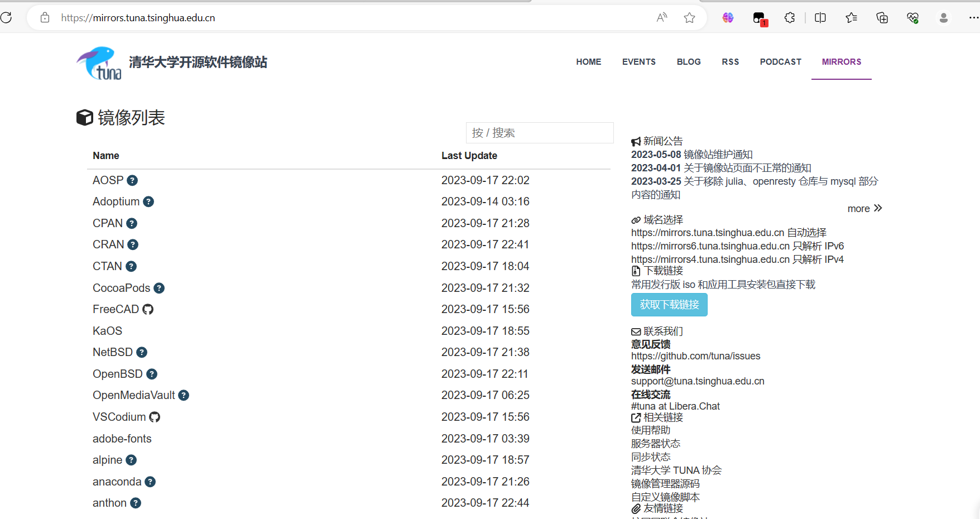Click GitHub icon next to FreeCAD

pyautogui.click(x=148, y=309)
